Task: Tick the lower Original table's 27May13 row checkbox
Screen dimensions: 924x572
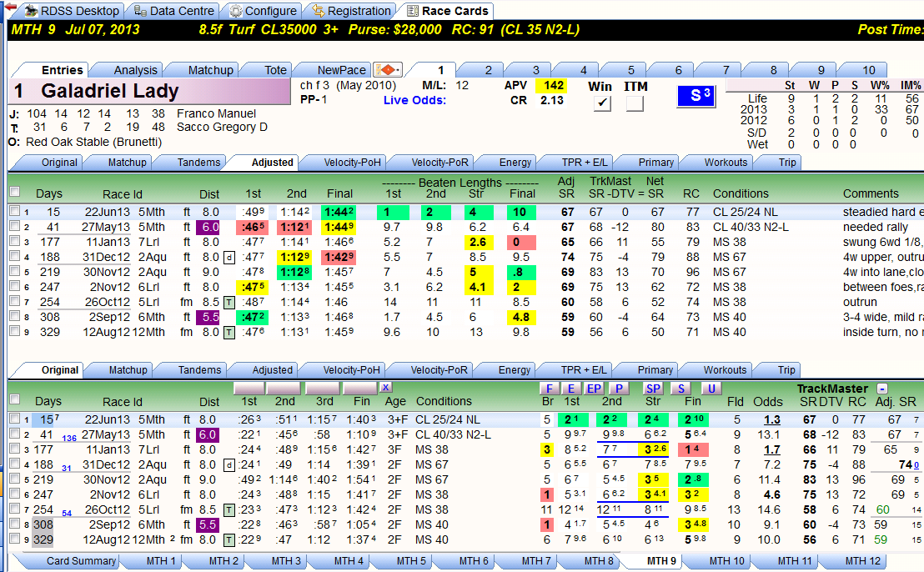Action: coord(15,434)
